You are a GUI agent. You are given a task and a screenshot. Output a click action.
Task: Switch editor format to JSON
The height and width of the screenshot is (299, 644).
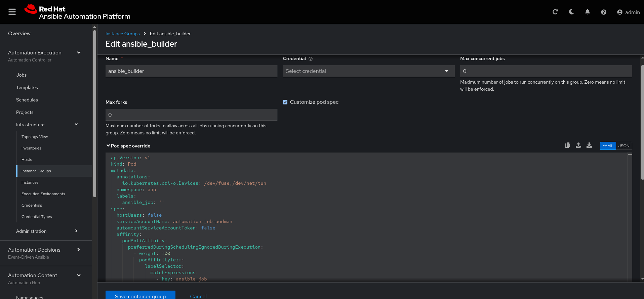(624, 146)
